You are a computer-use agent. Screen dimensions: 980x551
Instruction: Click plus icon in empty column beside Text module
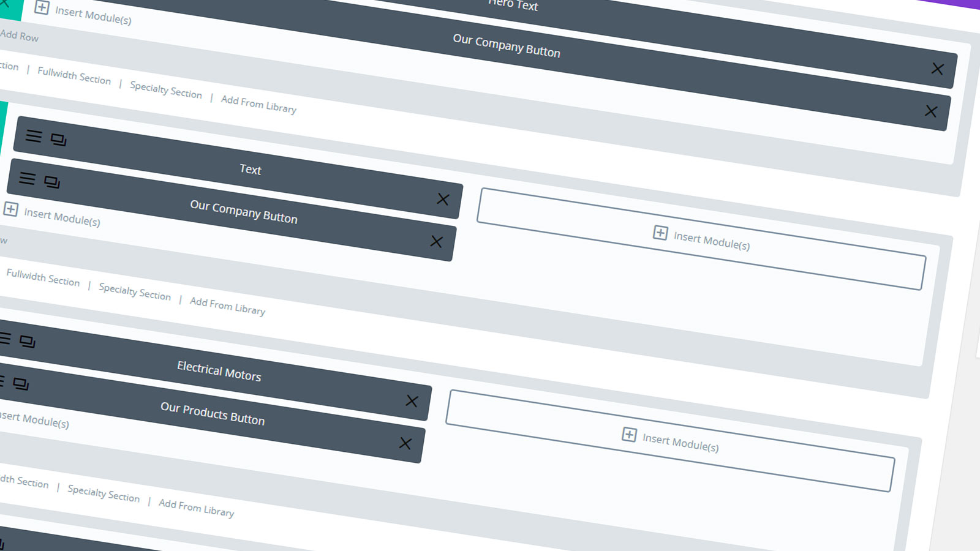(660, 233)
